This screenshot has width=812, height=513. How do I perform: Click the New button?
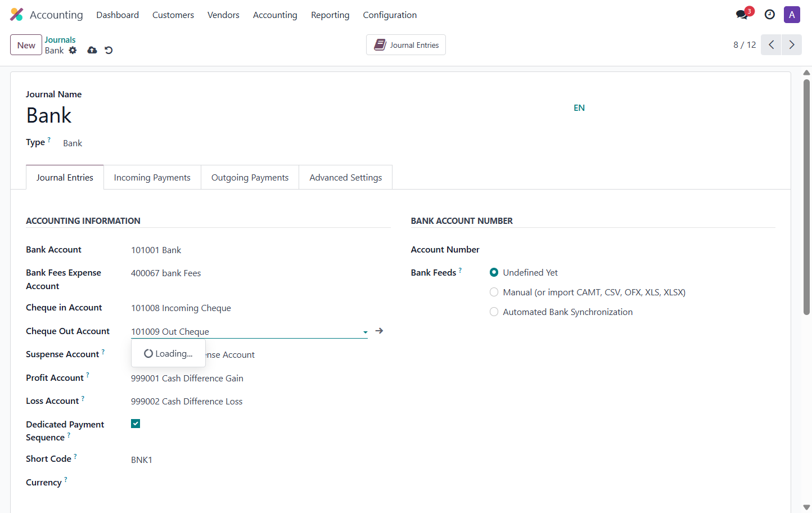pyautogui.click(x=26, y=45)
